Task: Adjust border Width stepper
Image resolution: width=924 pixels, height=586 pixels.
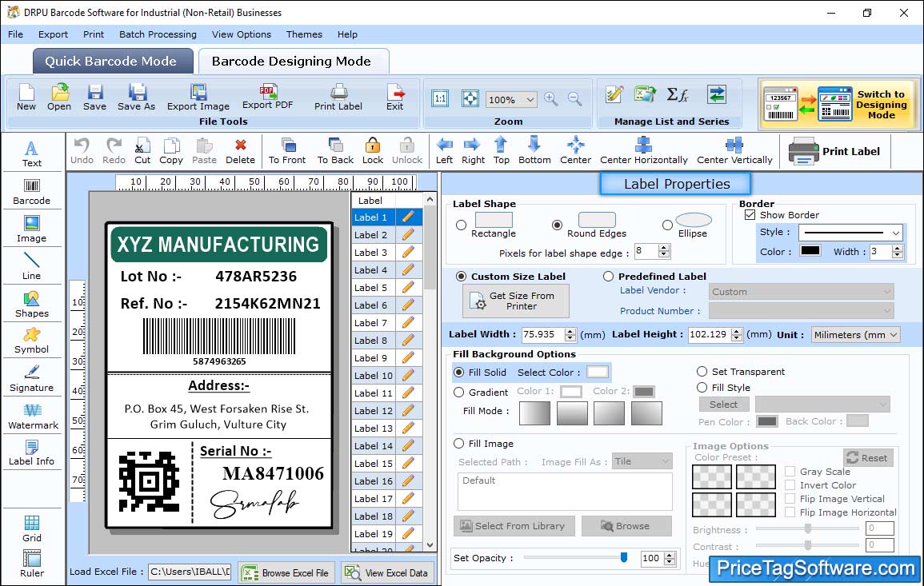Action: [897, 252]
